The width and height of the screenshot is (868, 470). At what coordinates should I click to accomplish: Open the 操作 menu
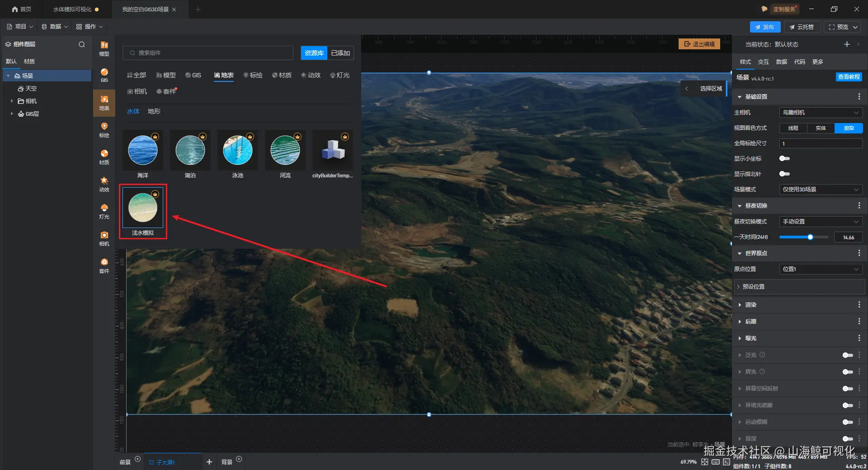pyautogui.click(x=90, y=27)
